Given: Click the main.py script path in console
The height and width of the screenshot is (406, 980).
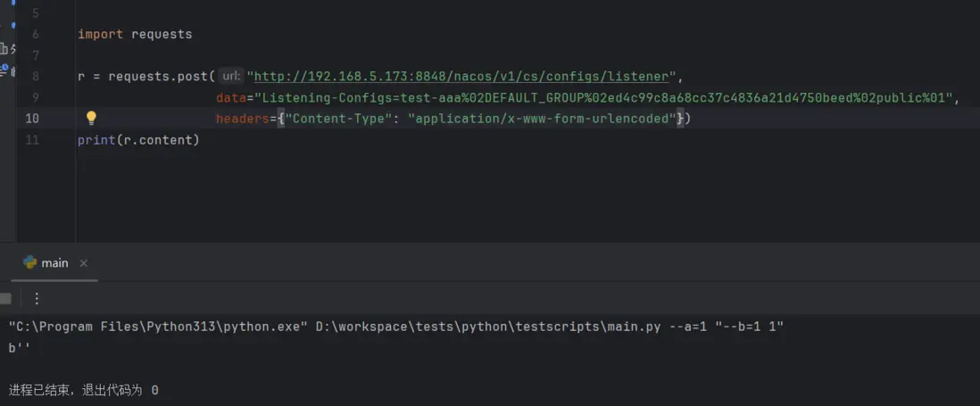Looking at the screenshot, I should click(x=487, y=327).
